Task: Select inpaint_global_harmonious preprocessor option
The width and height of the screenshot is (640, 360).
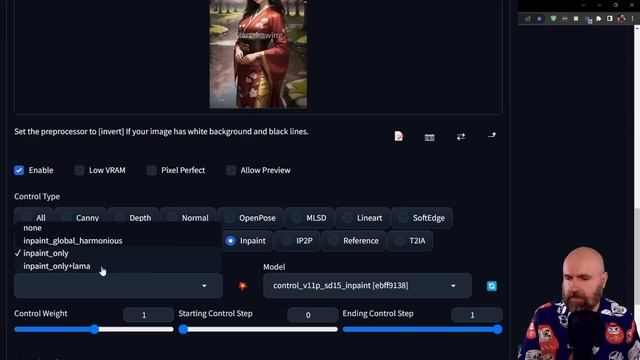Action: click(118, 241)
